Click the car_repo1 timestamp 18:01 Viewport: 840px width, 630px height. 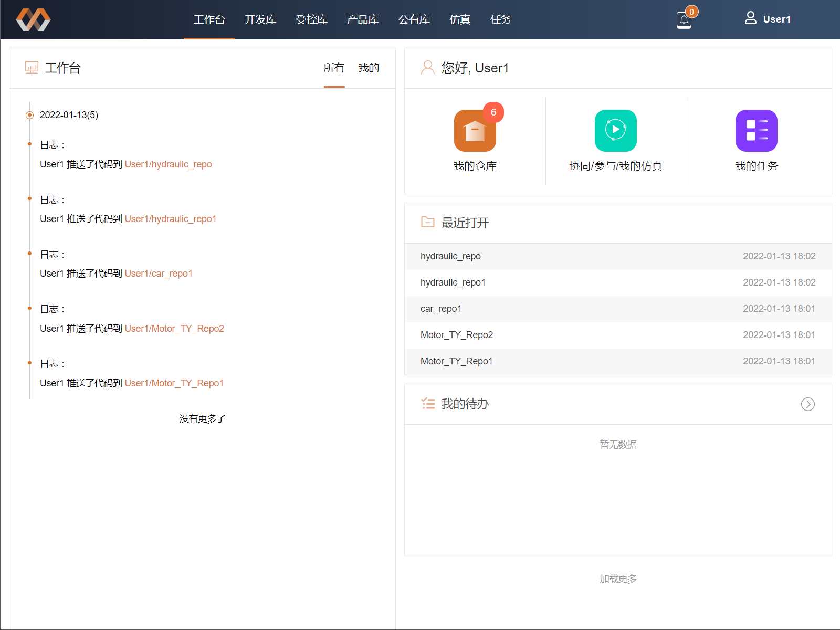click(779, 309)
